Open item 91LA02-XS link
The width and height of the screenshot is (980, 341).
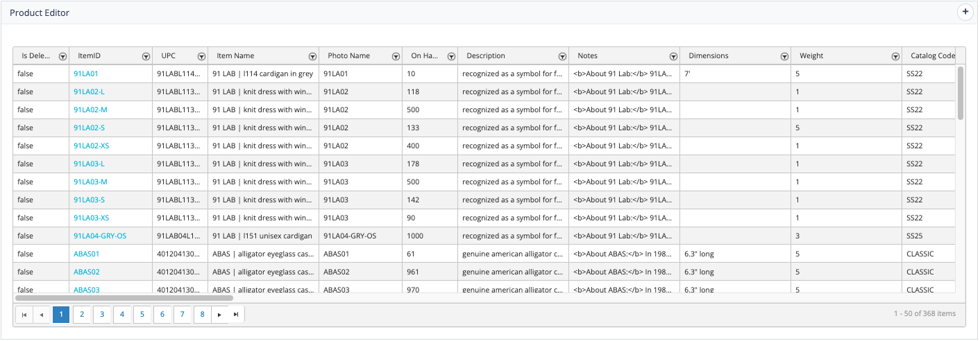click(91, 146)
